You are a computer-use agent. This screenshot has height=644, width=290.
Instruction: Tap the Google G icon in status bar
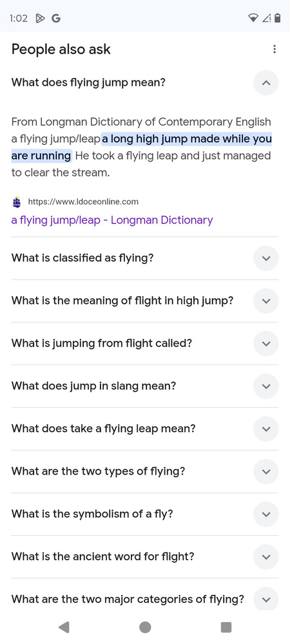tap(56, 18)
